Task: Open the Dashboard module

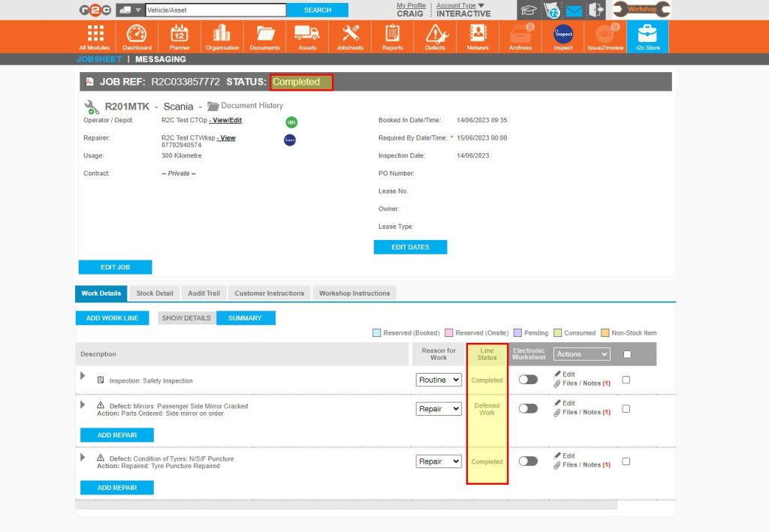Action: 137,35
